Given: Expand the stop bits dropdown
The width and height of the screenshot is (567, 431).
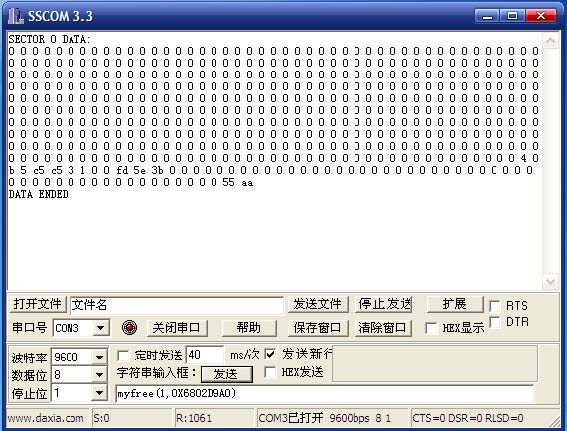Looking at the screenshot, I should coord(99,393).
